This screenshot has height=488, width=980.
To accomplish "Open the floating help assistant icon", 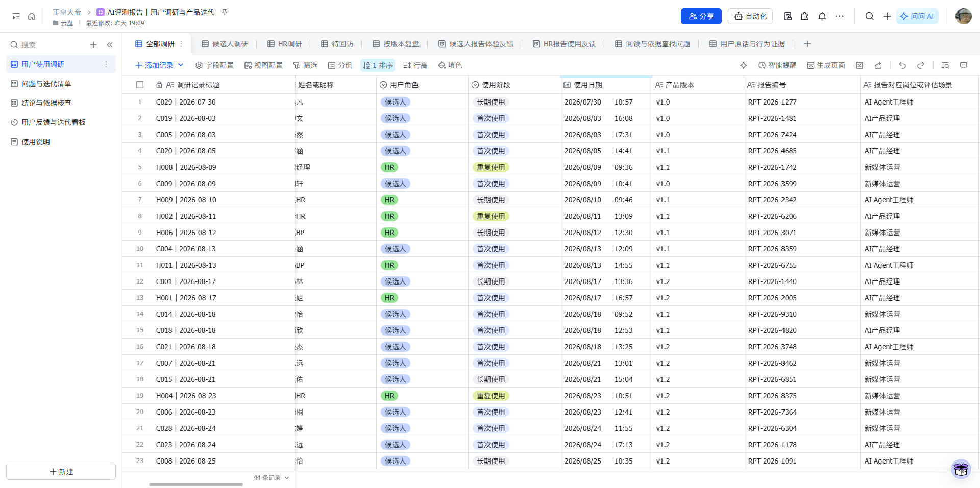I will click(x=961, y=469).
